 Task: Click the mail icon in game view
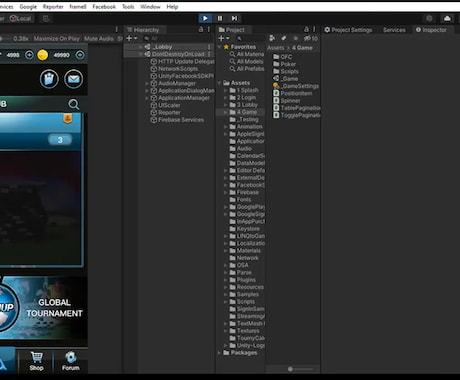(x=74, y=79)
